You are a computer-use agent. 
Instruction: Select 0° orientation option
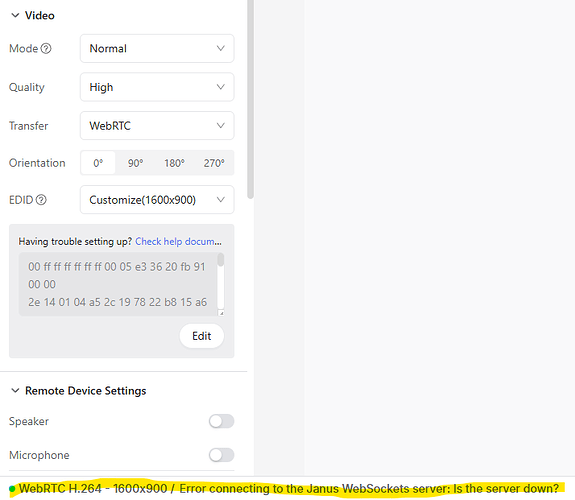coord(98,163)
